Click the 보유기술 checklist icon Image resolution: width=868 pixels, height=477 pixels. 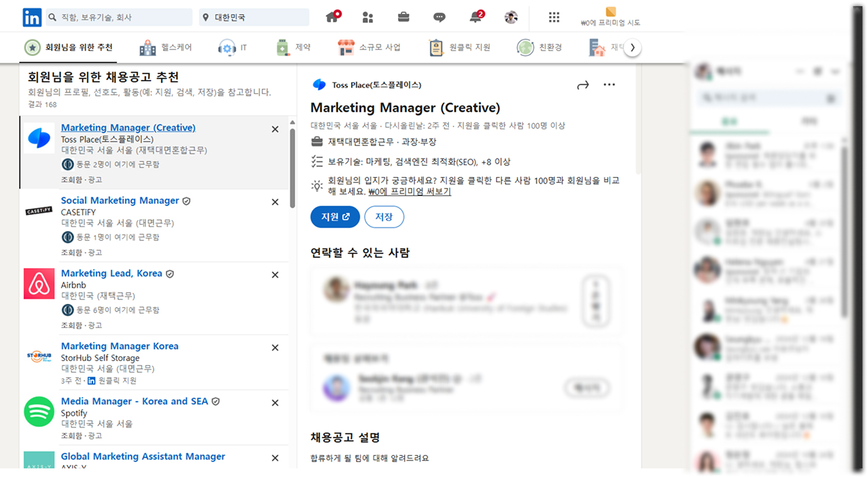[317, 161]
